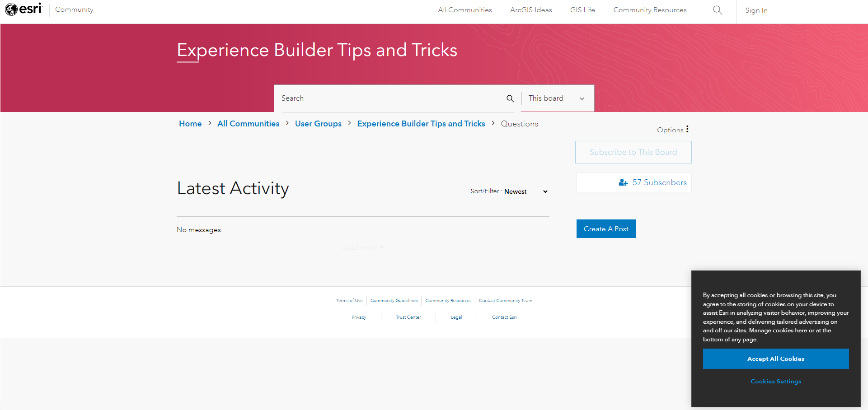
Task: Open the ArcGIS Ideas menu item
Action: [531, 9]
